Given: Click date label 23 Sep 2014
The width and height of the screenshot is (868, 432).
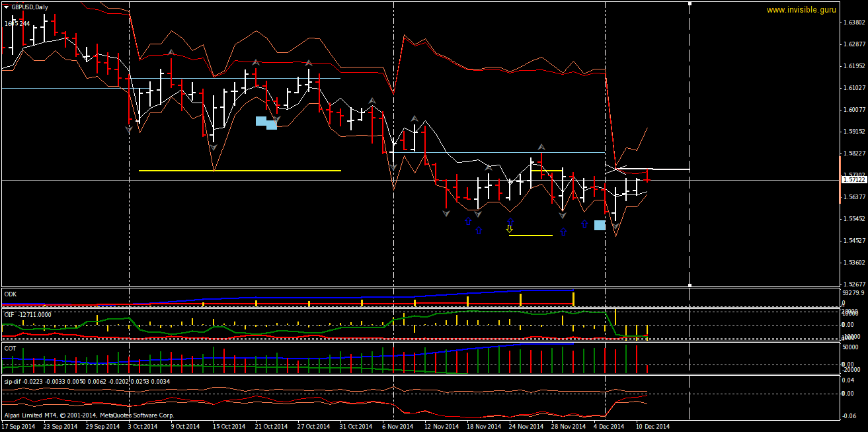Looking at the screenshot, I should [x=59, y=427].
